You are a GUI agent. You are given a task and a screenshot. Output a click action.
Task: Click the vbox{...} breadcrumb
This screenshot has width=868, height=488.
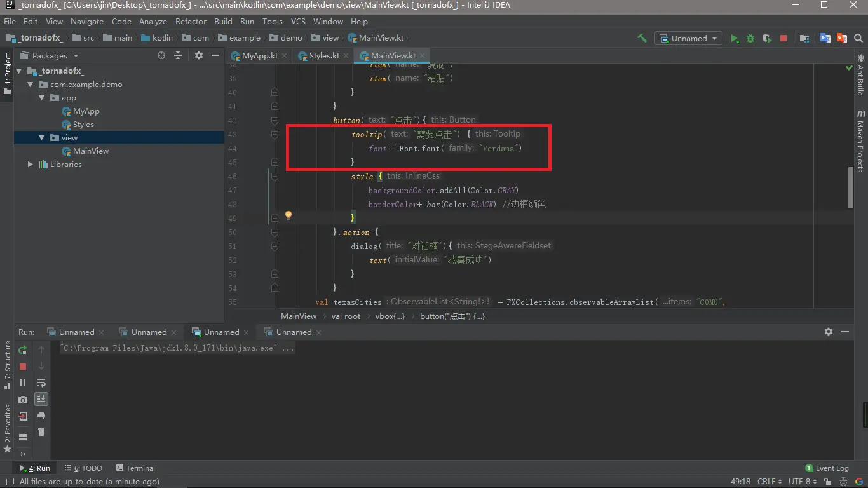390,316
